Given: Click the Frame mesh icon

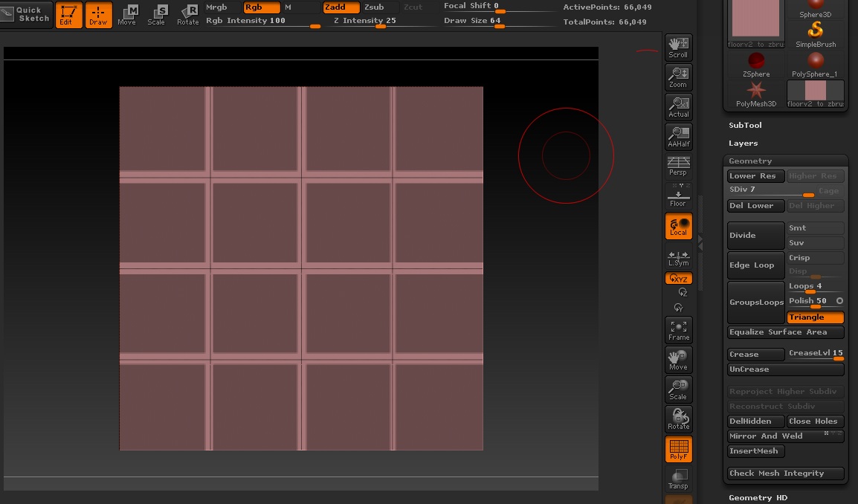Looking at the screenshot, I should (x=678, y=330).
